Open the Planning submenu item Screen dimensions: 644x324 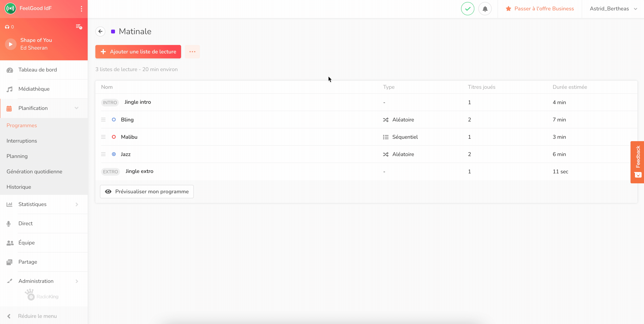pos(17,156)
